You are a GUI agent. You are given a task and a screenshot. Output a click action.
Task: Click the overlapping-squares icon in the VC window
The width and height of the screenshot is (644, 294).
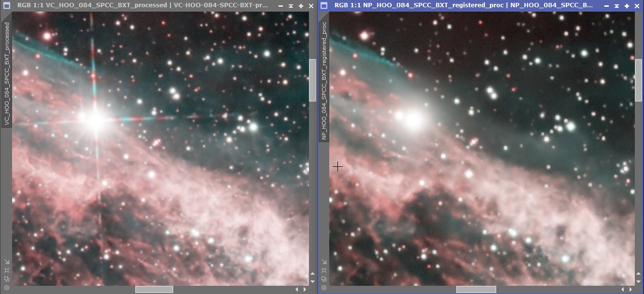[6, 279]
